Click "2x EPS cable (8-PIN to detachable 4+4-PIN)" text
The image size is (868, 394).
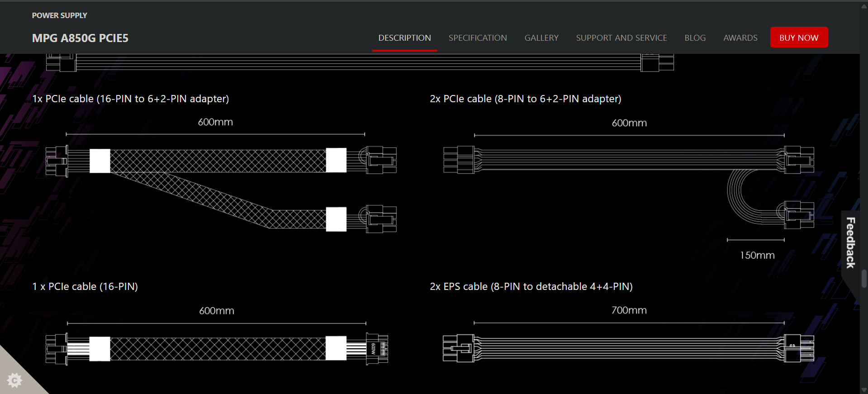click(x=531, y=286)
